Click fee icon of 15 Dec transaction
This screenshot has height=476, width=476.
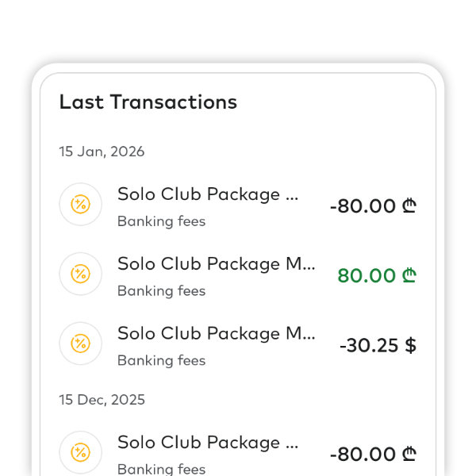pos(80,452)
